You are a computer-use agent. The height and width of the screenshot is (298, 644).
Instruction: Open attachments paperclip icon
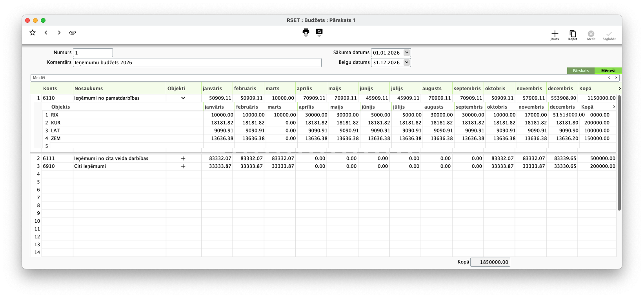point(73,33)
